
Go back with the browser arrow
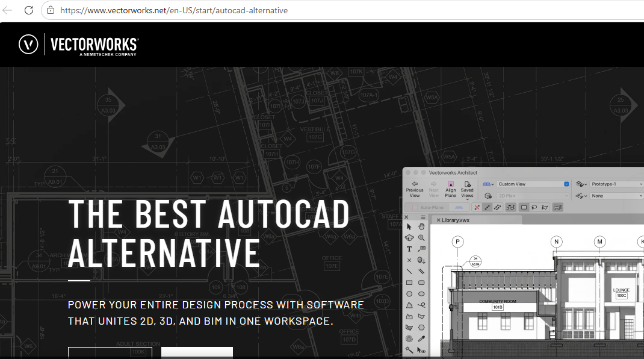click(x=7, y=10)
